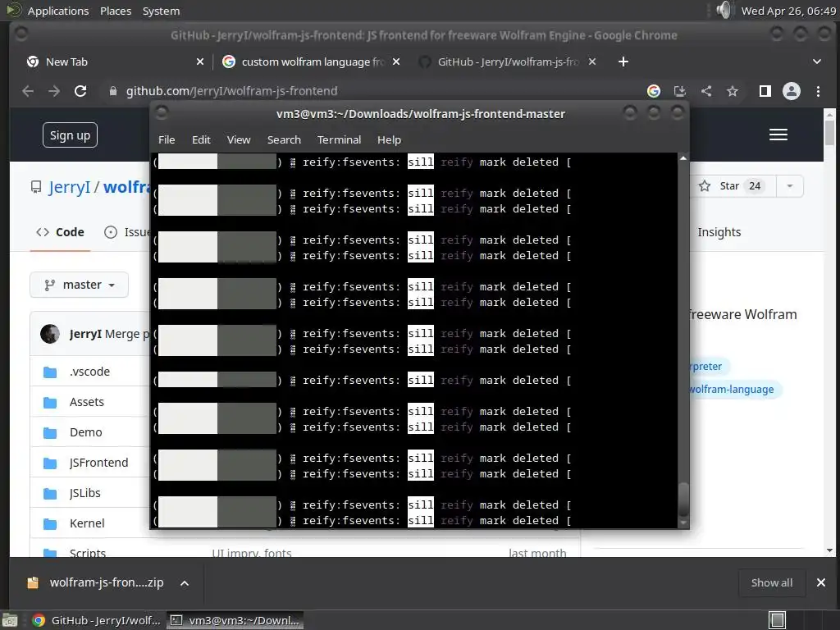Open a new Chrome tab with plus
The image size is (840, 630).
[x=623, y=62]
